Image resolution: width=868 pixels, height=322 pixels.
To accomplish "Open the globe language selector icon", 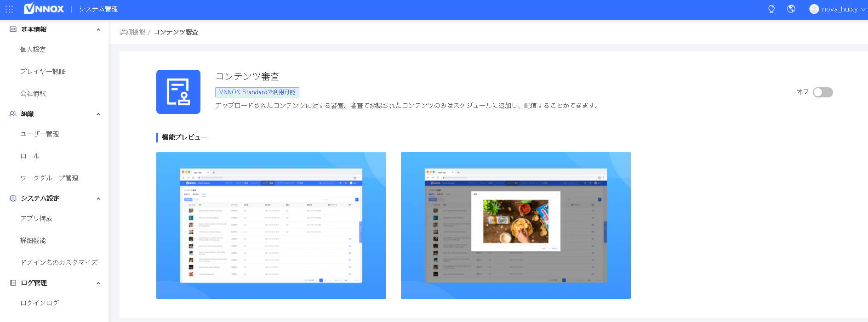I will tap(791, 9).
